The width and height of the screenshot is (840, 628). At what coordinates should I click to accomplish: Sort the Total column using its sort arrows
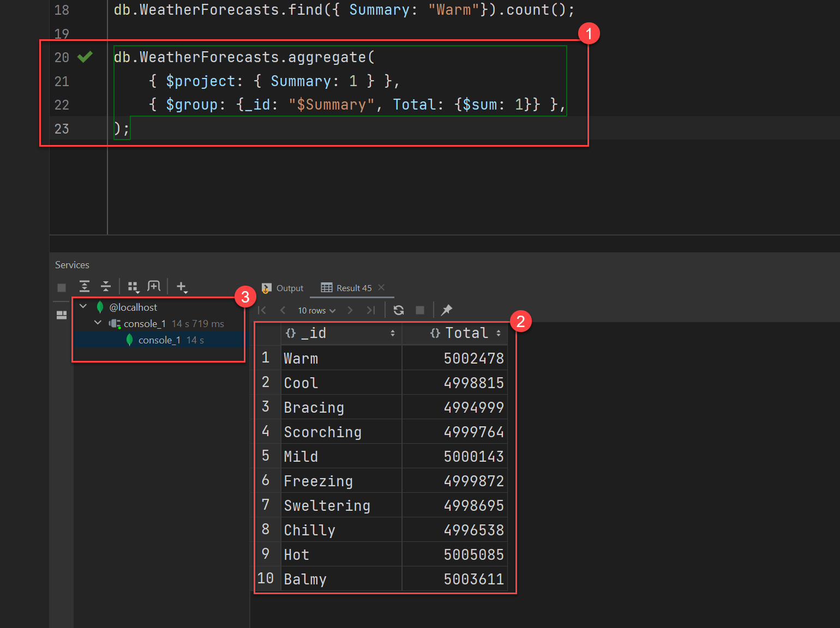point(499,333)
